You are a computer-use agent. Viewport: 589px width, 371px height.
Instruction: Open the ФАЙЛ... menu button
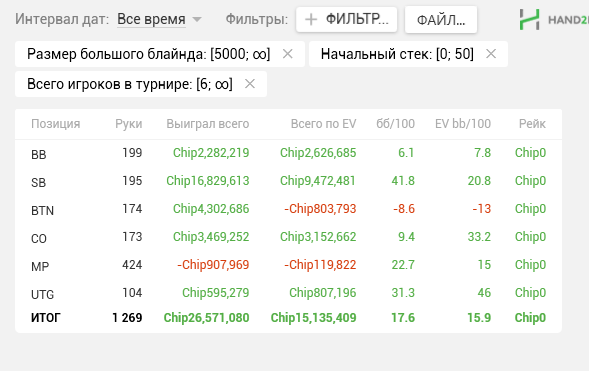point(441,20)
